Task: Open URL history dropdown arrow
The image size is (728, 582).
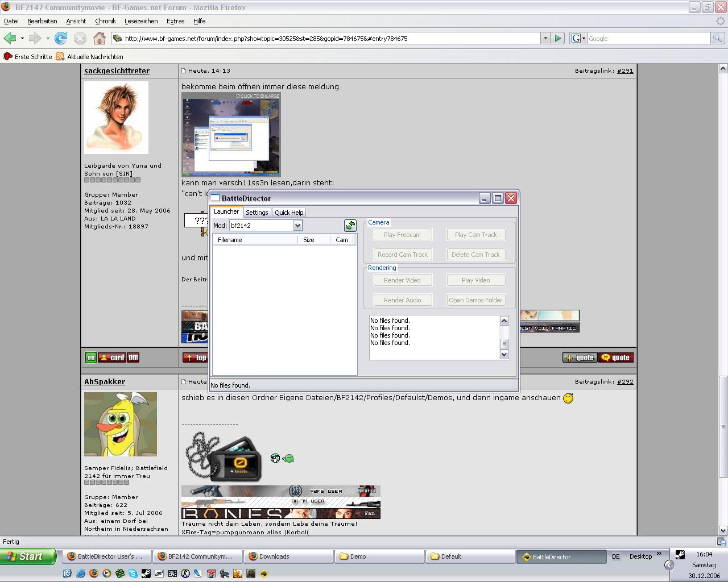Action: pyautogui.click(x=545, y=38)
